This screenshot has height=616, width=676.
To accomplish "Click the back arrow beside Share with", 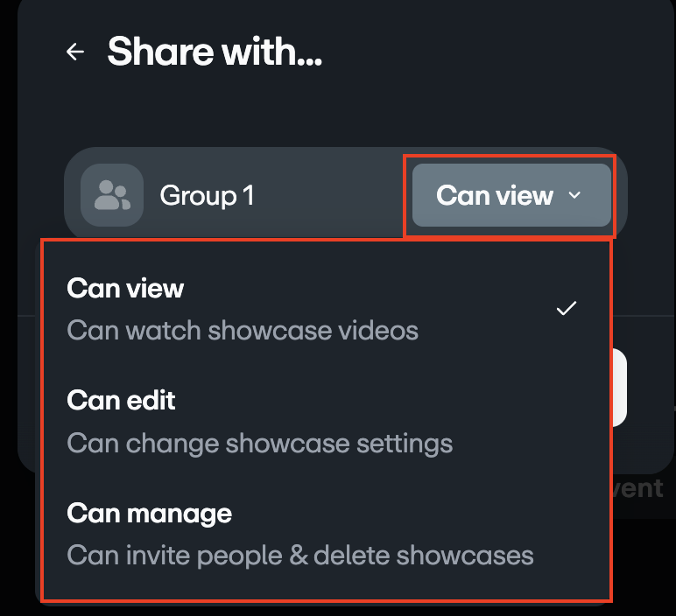I will pyautogui.click(x=75, y=52).
